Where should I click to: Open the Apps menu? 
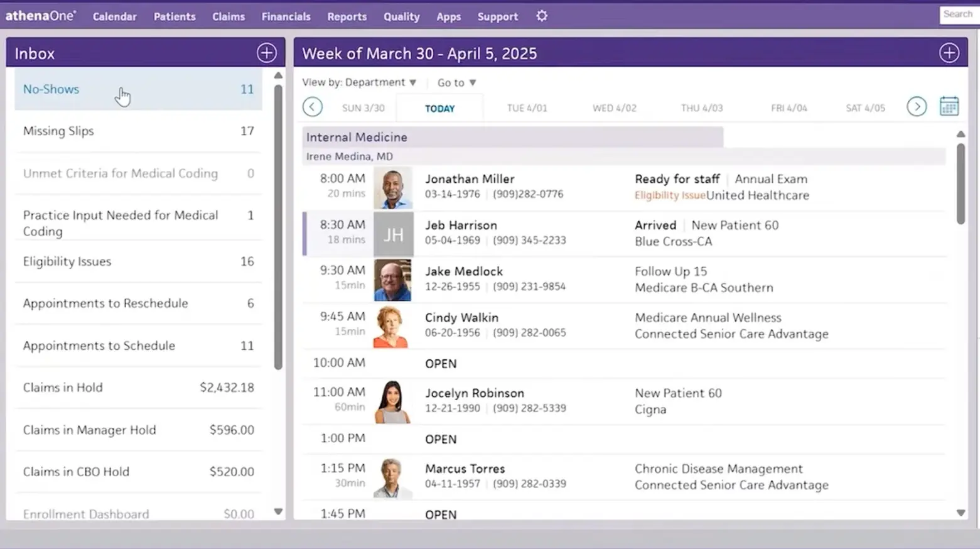click(x=449, y=17)
